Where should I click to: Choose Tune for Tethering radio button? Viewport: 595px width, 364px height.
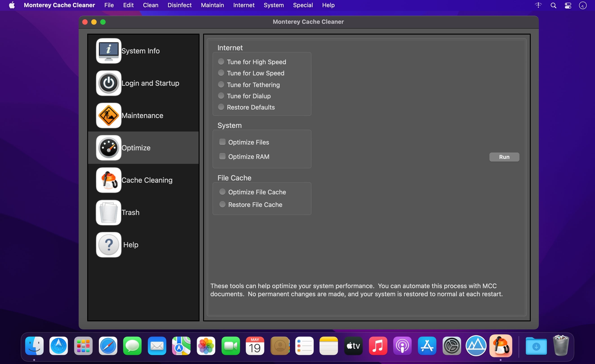tap(221, 84)
